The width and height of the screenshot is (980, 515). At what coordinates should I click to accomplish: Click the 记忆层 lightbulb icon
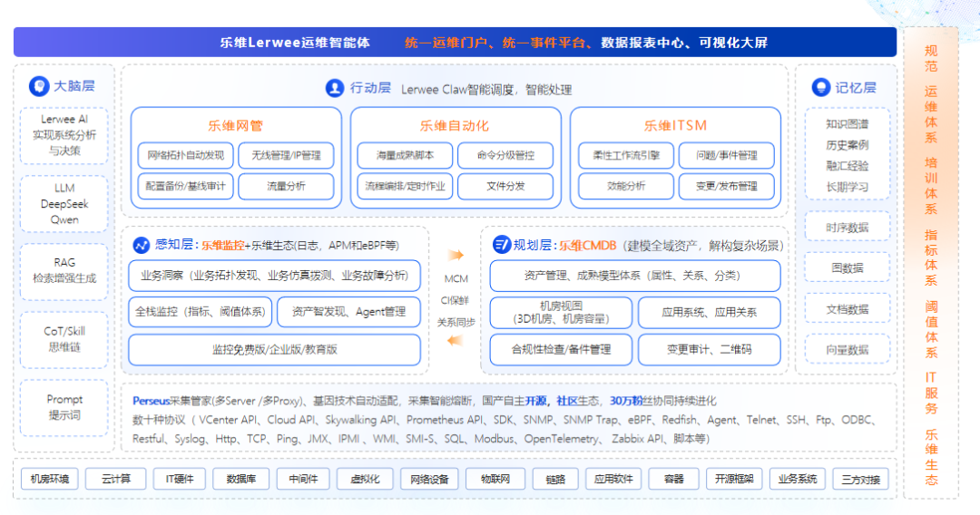pos(820,87)
